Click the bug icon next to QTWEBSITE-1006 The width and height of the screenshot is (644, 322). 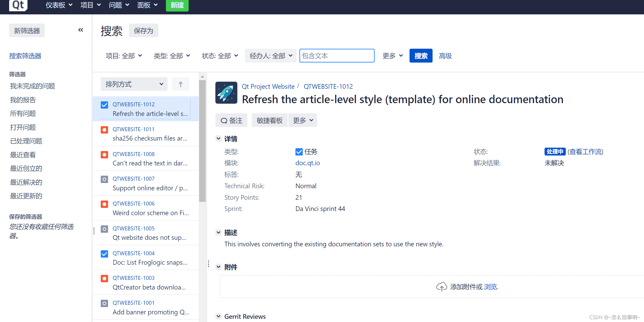click(104, 204)
